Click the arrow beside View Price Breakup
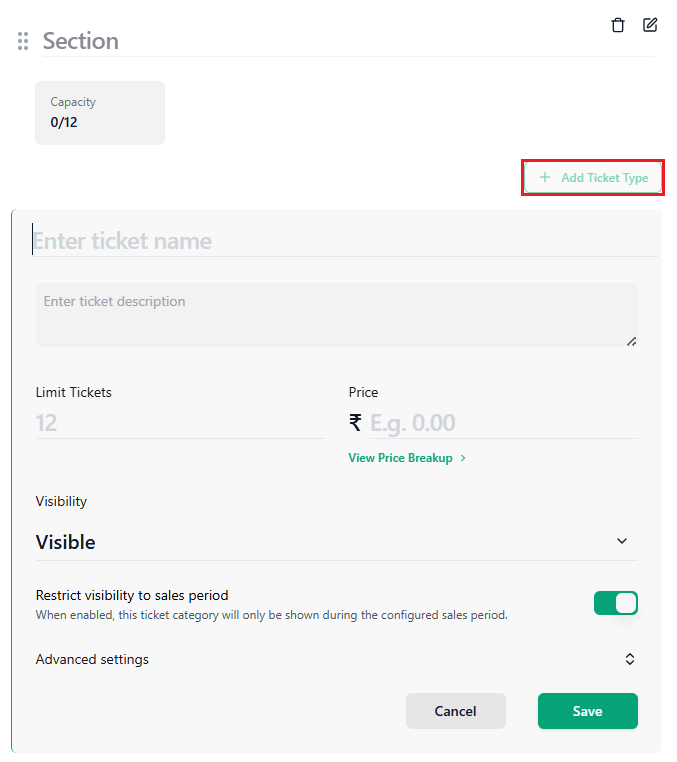The image size is (677, 762). pyautogui.click(x=463, y=458)
